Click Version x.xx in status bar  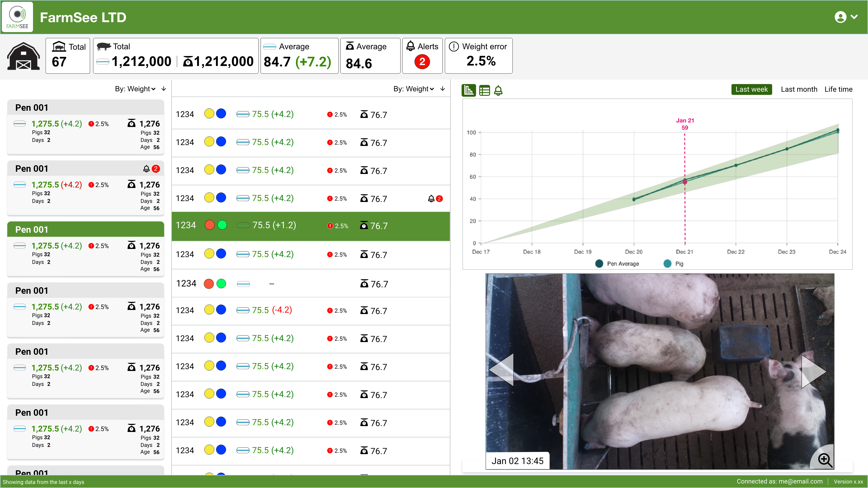pyautogui.click(x=848, y=482)
